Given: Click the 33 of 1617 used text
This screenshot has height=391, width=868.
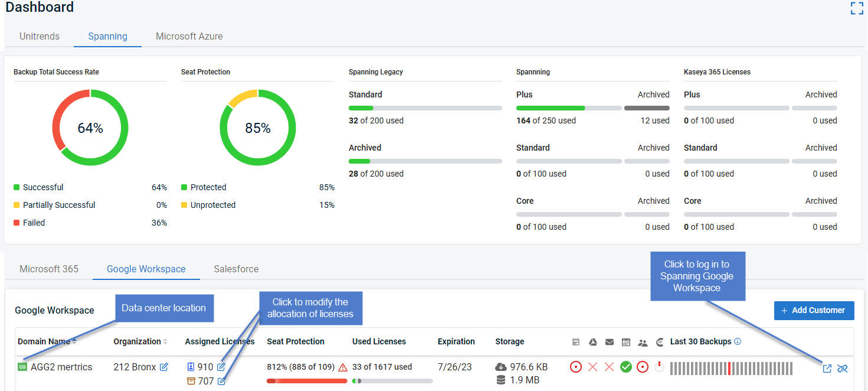Looking at the screenshot, I should click(x=382, y=367).
